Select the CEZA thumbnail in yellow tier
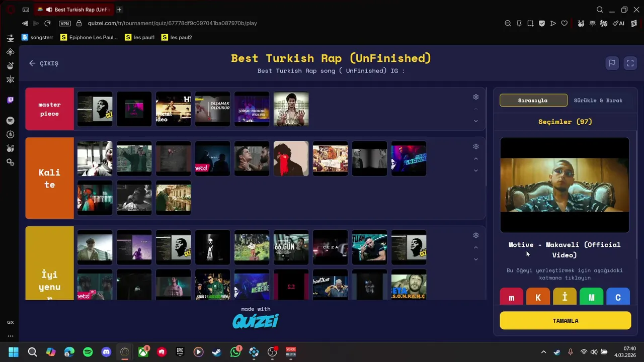This screenshot has width=644, height=362. 330,248
